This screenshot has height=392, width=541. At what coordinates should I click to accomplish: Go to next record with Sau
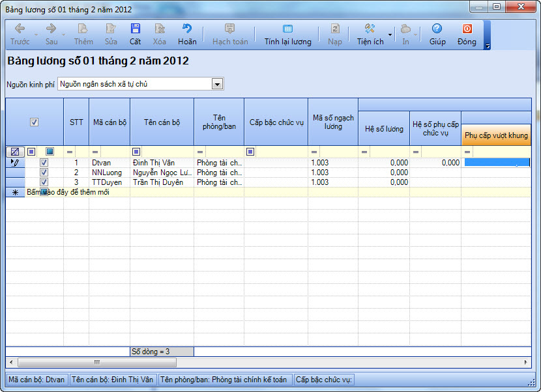(x=51, y=35)
